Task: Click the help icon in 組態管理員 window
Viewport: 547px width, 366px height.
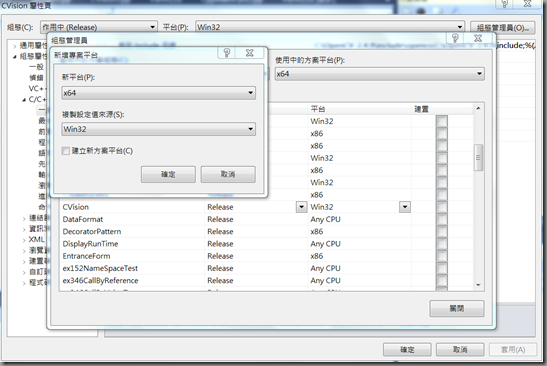Action: click(x=455, y=38)
